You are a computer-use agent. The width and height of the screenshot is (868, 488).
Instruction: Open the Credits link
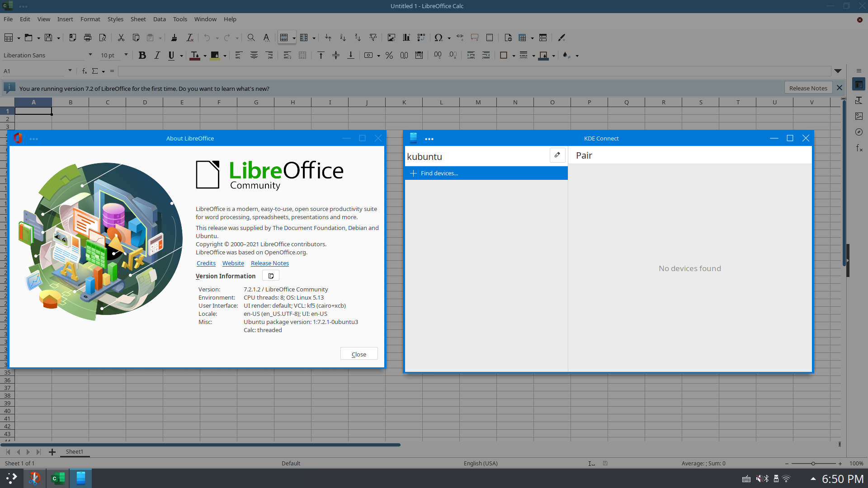[206, 263]
